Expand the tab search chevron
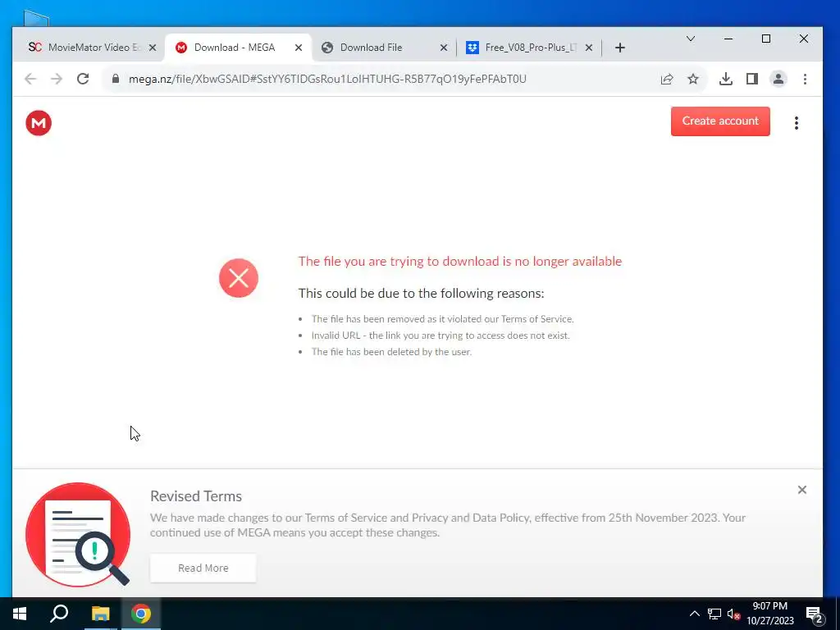The height and width of the screenshot is (630, 840). [x=691, y=39]
